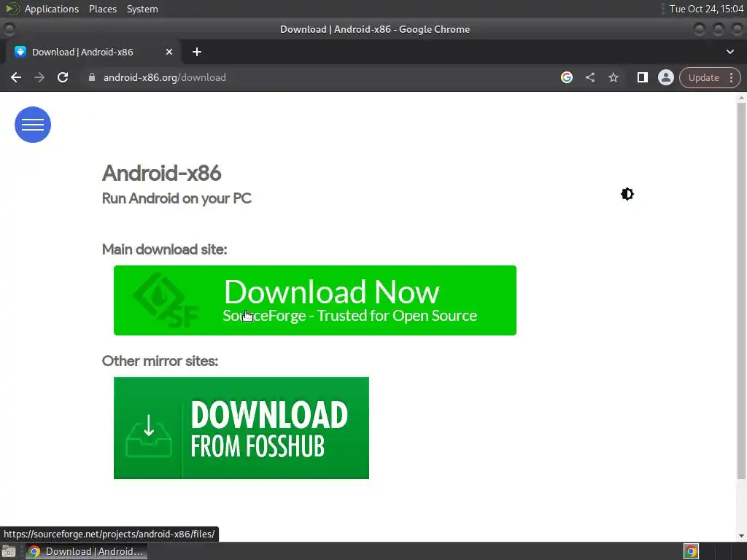Click the Google icon in address bar
Image resolution: width=747 pixels, height=560 pixels.
[x=566, y=77]
